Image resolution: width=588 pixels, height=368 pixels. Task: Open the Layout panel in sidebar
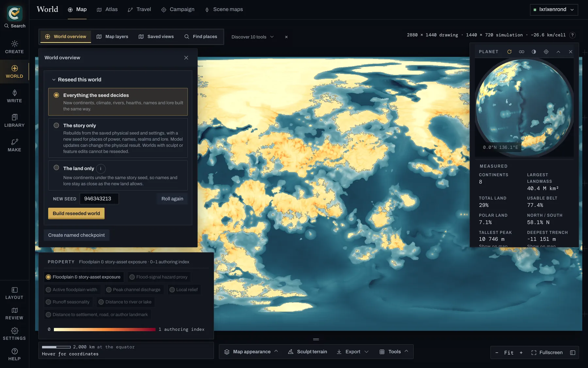14,293
